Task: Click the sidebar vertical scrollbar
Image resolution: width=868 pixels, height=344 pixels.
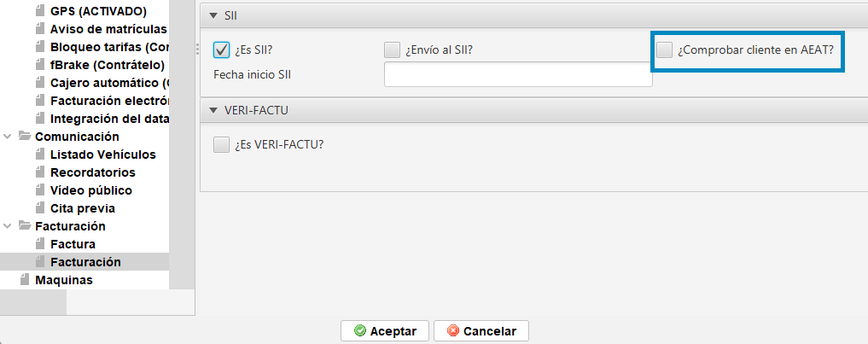Action: point(182,144)
